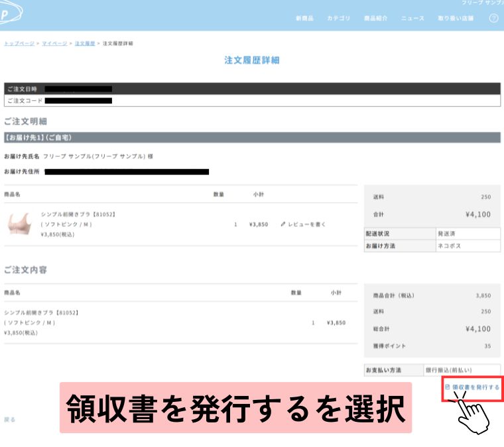The image size is (504, 447).
Task: Open product name in ご注文明細 section
Action: pyautogui.click(x=78, y=215)
